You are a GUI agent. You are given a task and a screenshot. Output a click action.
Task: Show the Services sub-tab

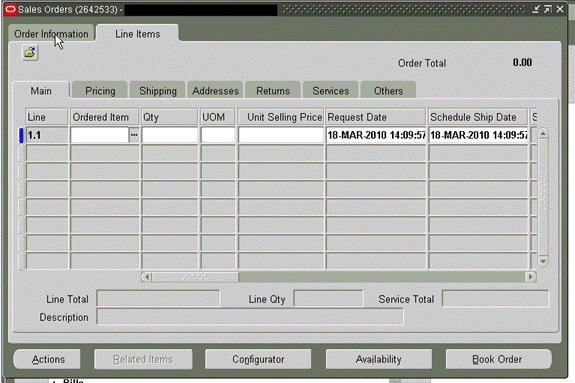(330, 91)
